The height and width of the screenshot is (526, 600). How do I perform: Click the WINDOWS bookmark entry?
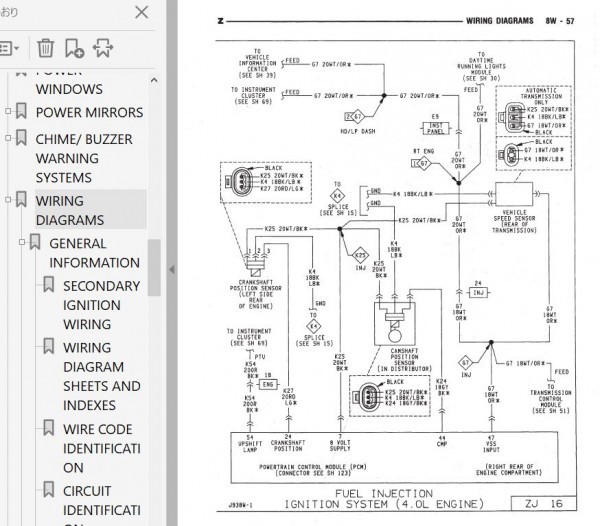pos(69,89)
